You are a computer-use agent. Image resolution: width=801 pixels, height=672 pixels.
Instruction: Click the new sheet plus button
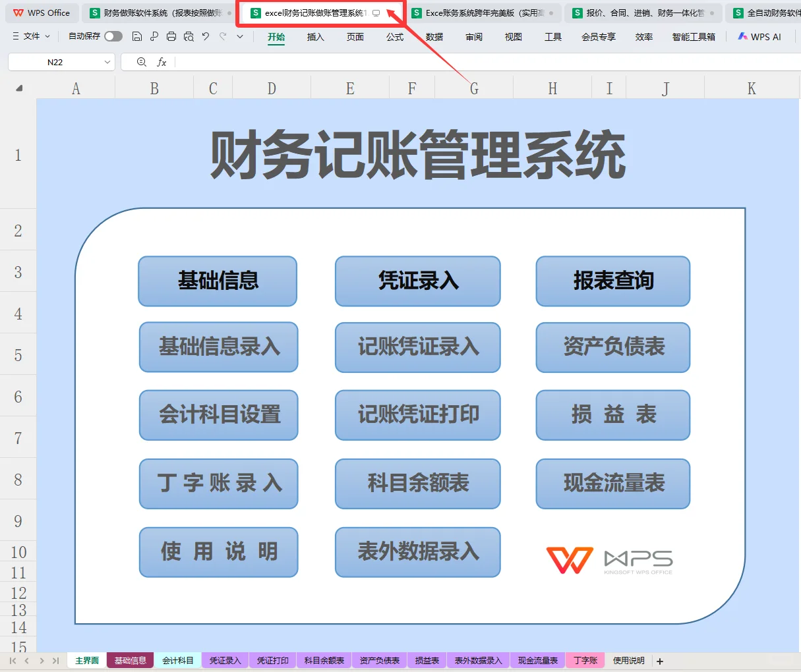tap(659, 660)
